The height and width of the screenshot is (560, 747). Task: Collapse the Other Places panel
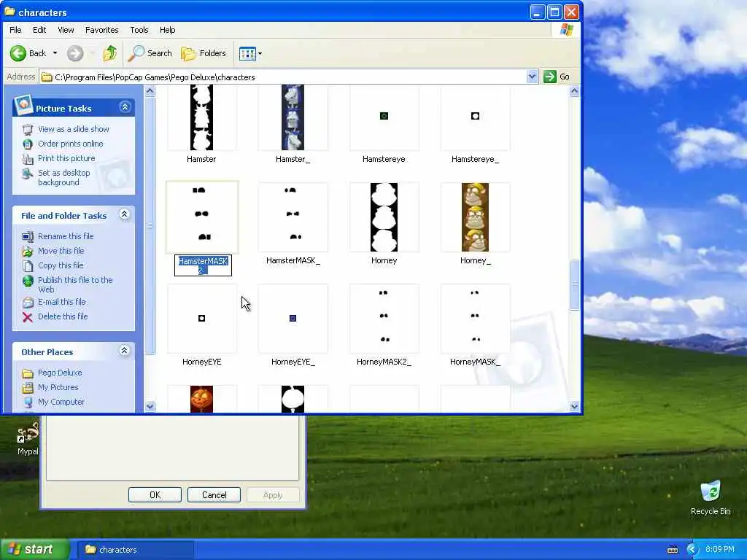click(x=124, y=351)
